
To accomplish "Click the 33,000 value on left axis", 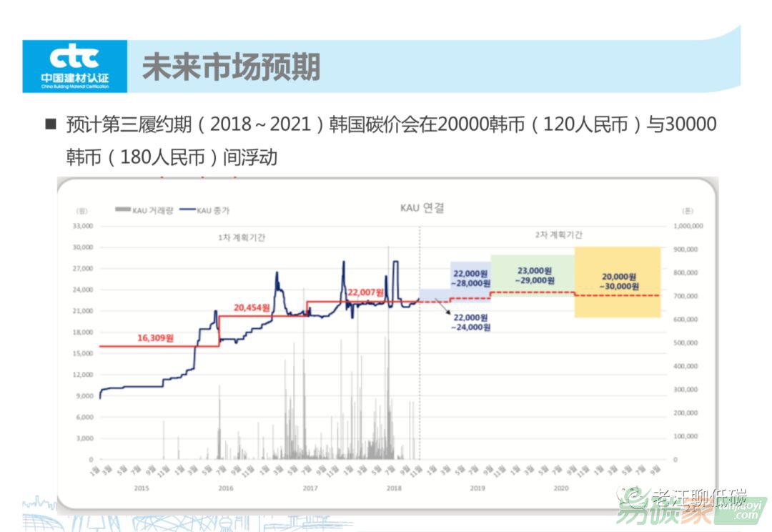I will (x=83, y=226).
